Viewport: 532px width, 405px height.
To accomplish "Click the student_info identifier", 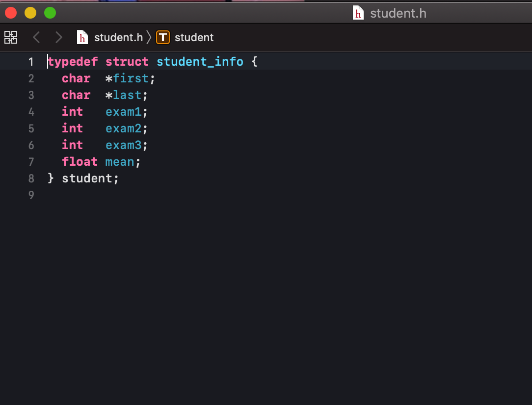I will click(200, 62).
